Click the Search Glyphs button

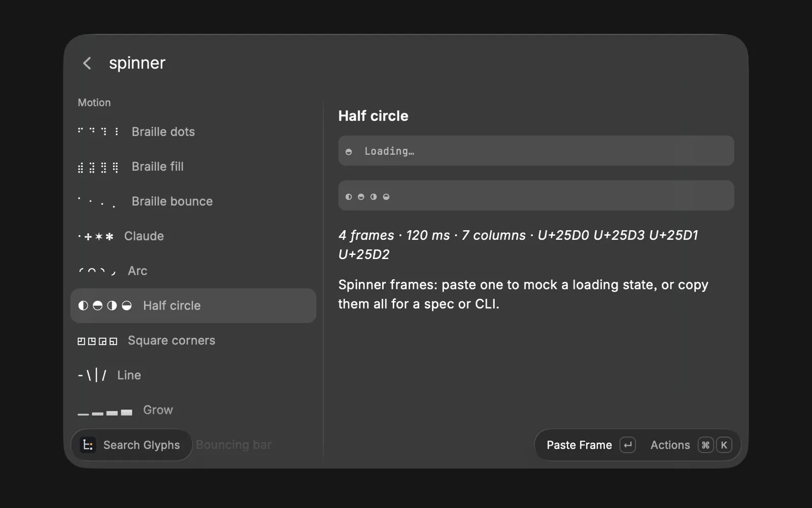[x=131, y=445]
